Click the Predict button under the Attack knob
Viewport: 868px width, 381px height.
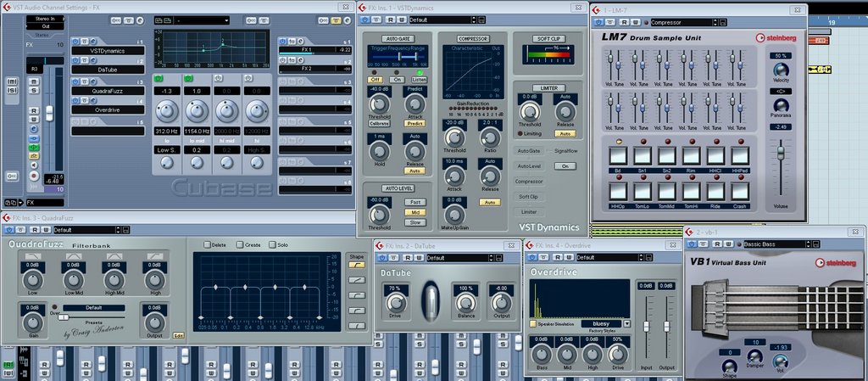point(415,124)
